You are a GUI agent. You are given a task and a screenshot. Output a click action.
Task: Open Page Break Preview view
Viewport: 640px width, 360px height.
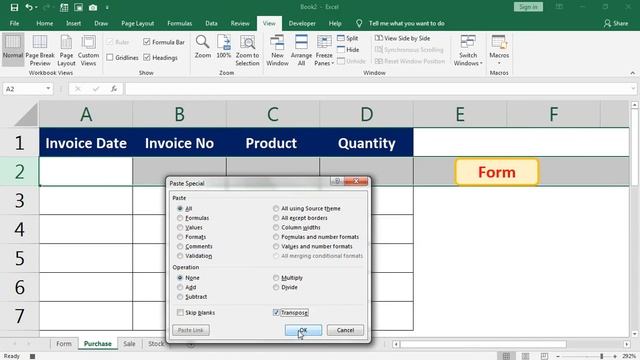[x=40, y=51]
